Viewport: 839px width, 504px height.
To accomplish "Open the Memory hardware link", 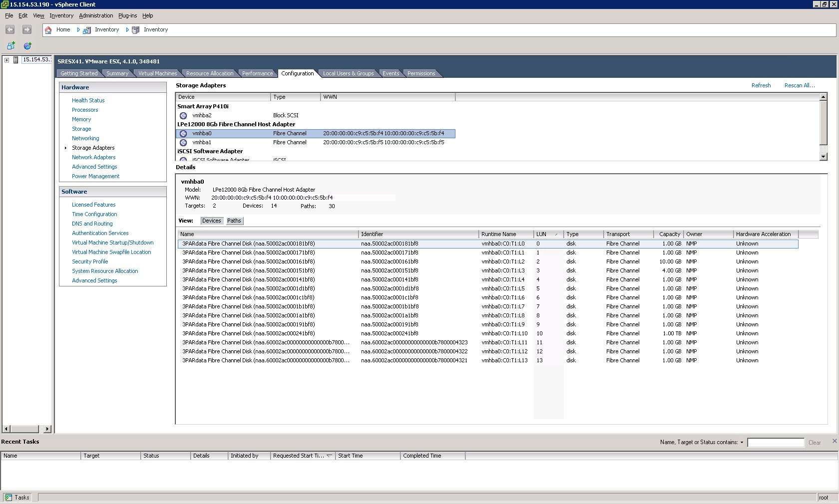I will pyautogui.click(x=81, y=119).
